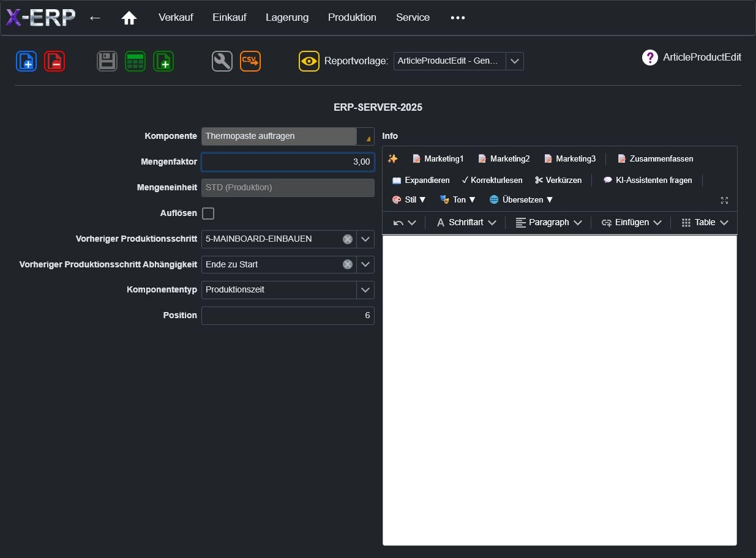Click KI-Assistenten fragen

648,180
